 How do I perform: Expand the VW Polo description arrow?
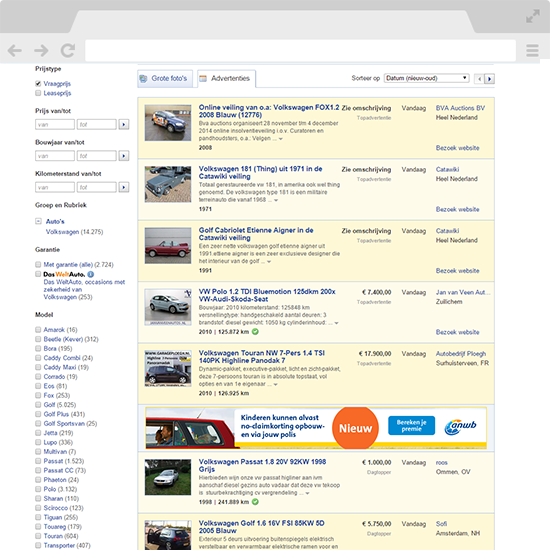coord(336,323)
